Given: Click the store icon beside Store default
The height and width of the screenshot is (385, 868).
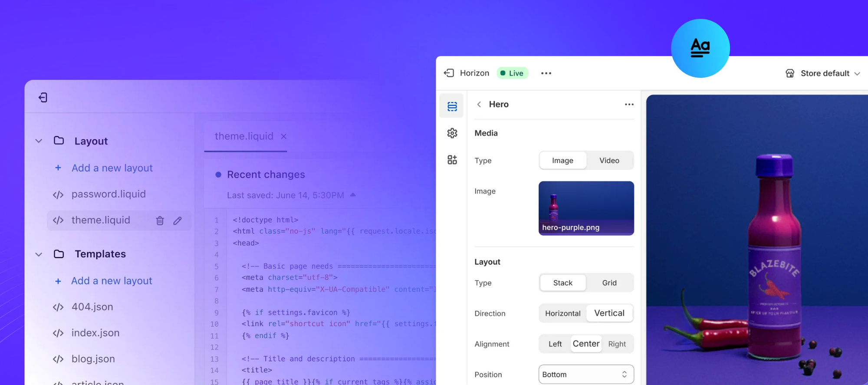Looking at the screenshot, I should pos(790,73).
